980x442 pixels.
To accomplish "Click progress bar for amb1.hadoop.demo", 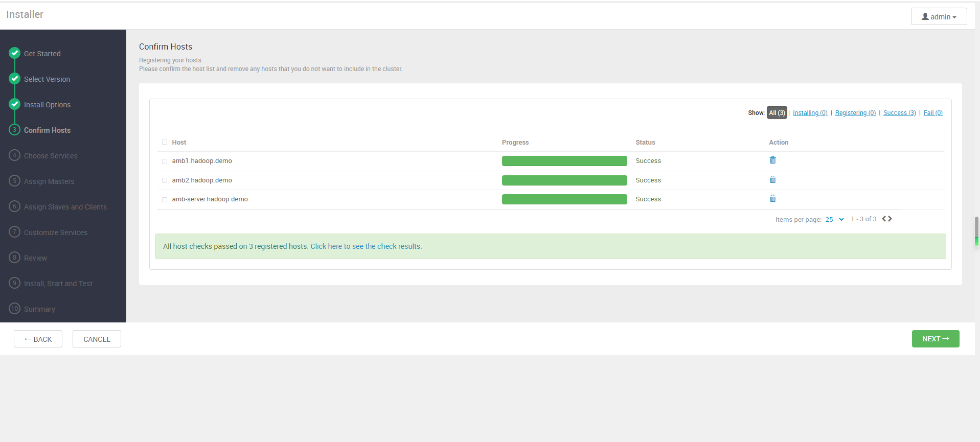I will coord(564,161).
